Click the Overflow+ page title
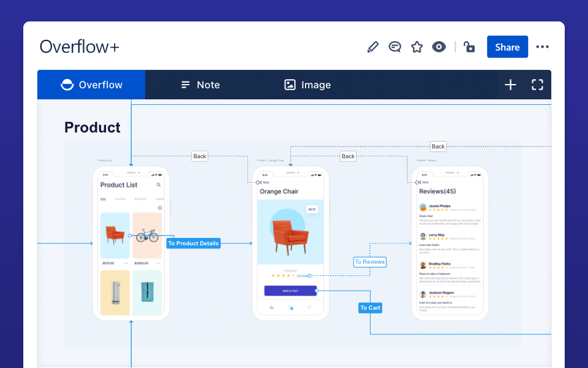Image resolution: width=588 pixels, height=368 pixels. 80,47
